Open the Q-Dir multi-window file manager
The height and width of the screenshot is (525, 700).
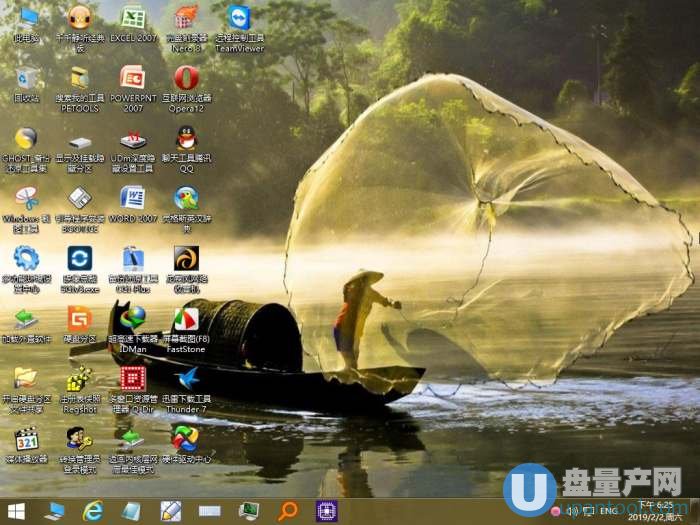click(x=133, y=390)
